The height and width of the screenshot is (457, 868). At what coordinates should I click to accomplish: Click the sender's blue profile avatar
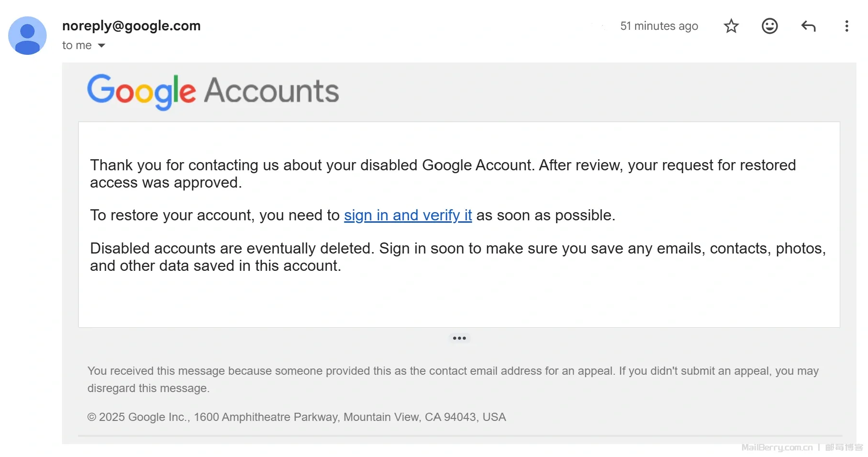click(27, 36)
